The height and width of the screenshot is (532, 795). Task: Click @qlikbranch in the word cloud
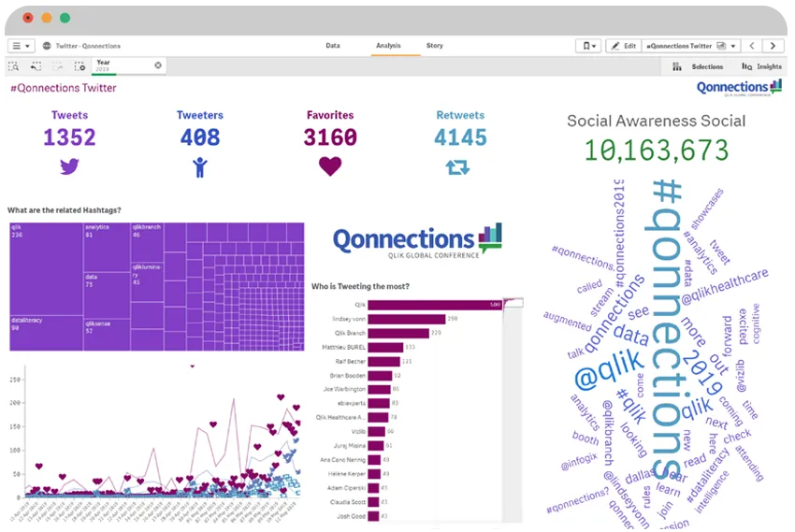(609, 433)
